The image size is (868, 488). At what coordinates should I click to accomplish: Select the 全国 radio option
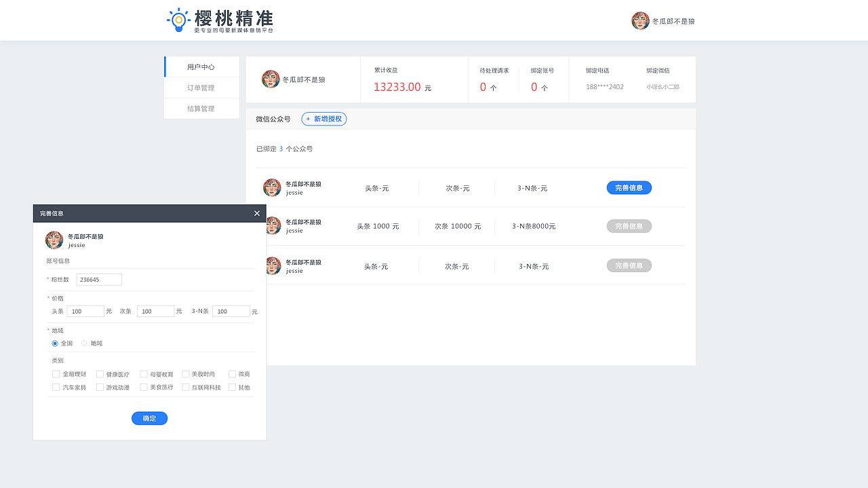[54, 343]
